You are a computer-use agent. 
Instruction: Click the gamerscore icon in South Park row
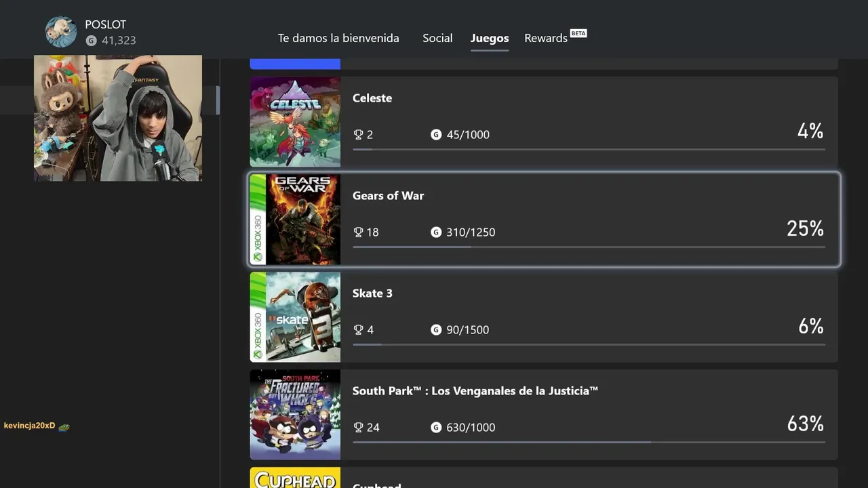[x=436, y=427]
